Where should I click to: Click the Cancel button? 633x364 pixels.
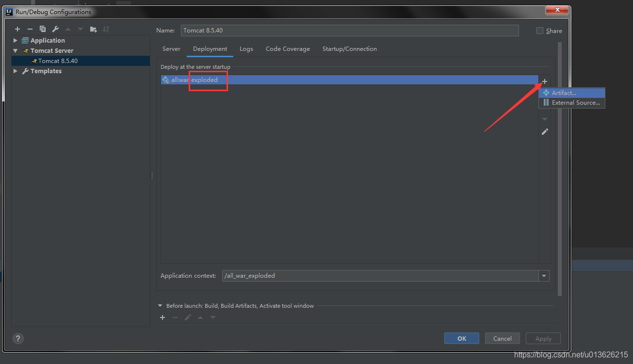pos(503,338)
